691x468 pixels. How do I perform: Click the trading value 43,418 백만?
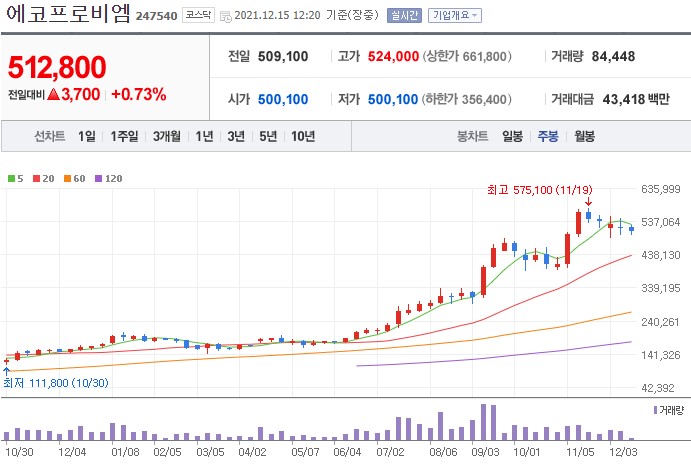(636, 99)
